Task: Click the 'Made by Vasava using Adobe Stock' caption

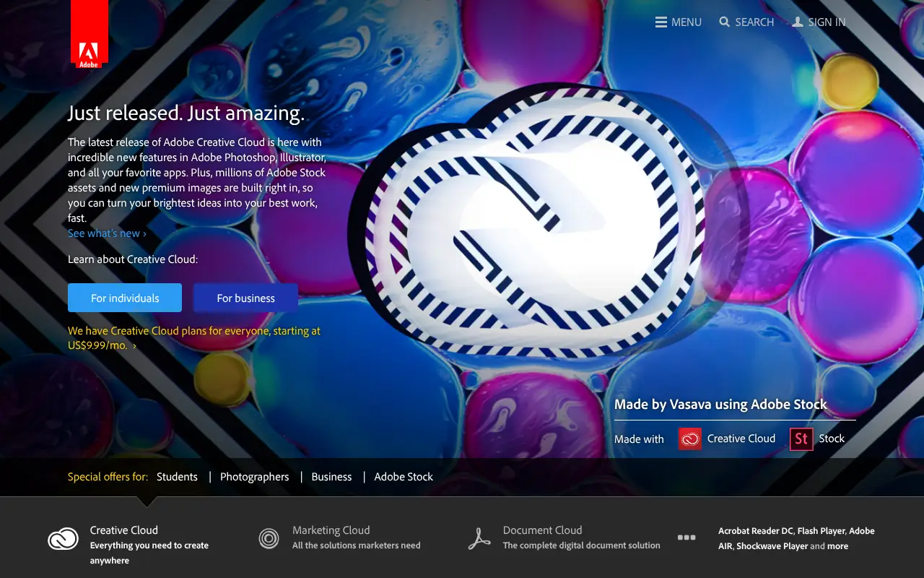Action: (x=720, y=405)
